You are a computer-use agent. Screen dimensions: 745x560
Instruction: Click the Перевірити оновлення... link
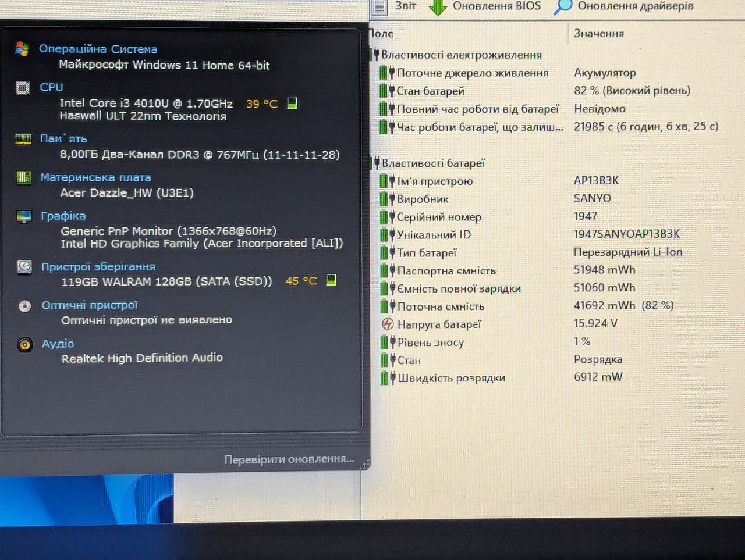[x=289, y=459]
